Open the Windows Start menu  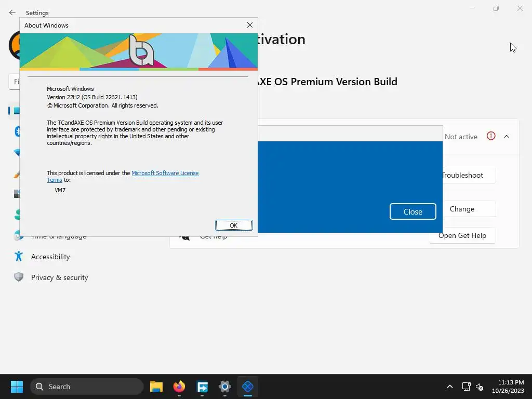tap(17, 387)
